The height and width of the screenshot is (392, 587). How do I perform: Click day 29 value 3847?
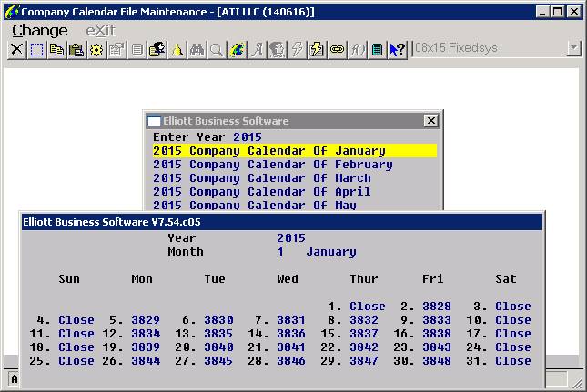[364, 361]
